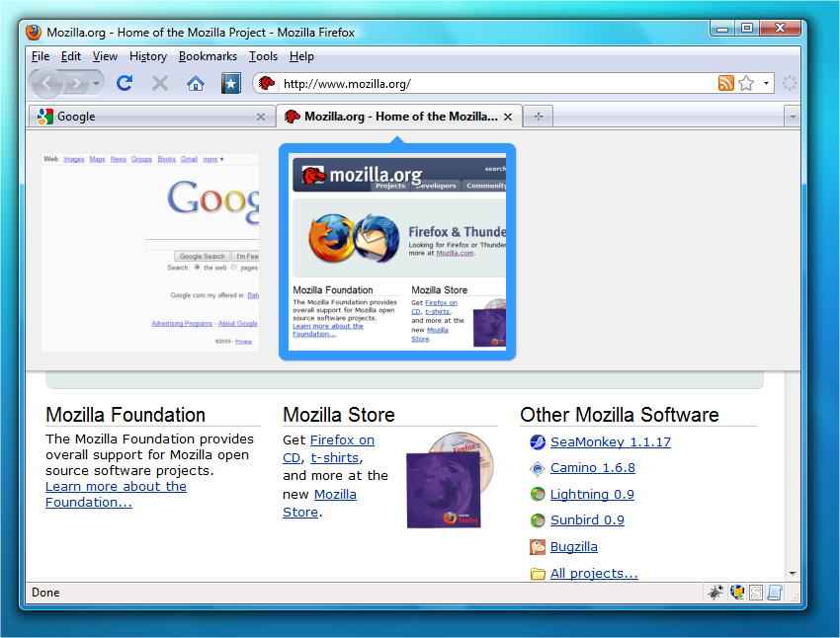The width and height of the screenshot is (840, 638).
Task: Open the back/forward history dropdown arrow
Action: click(96, 84)
